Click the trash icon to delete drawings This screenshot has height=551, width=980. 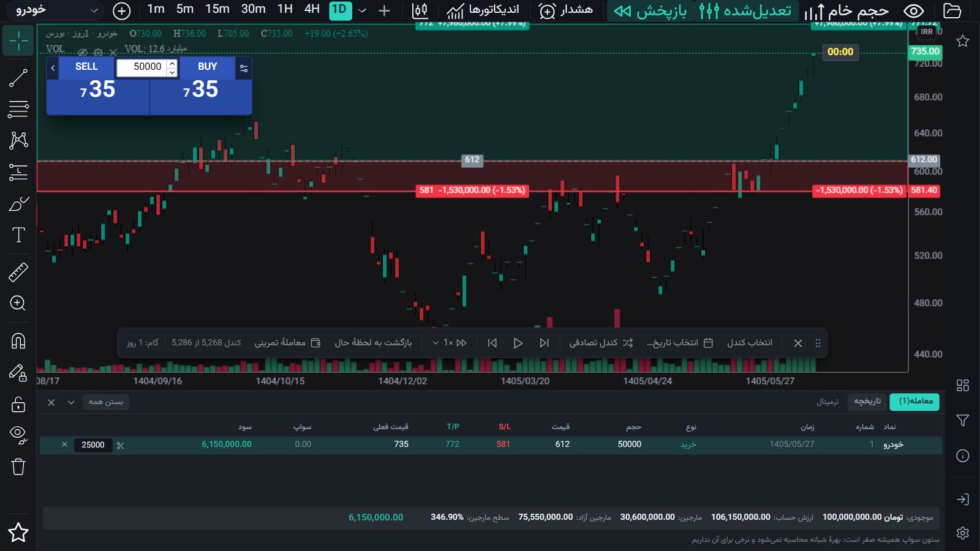click(x=18, y=467)
